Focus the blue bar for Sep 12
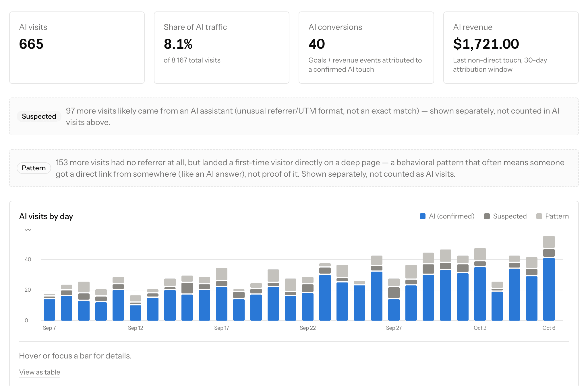The height and width of the screenshot is (386, 588). click(x=136, y=313)
